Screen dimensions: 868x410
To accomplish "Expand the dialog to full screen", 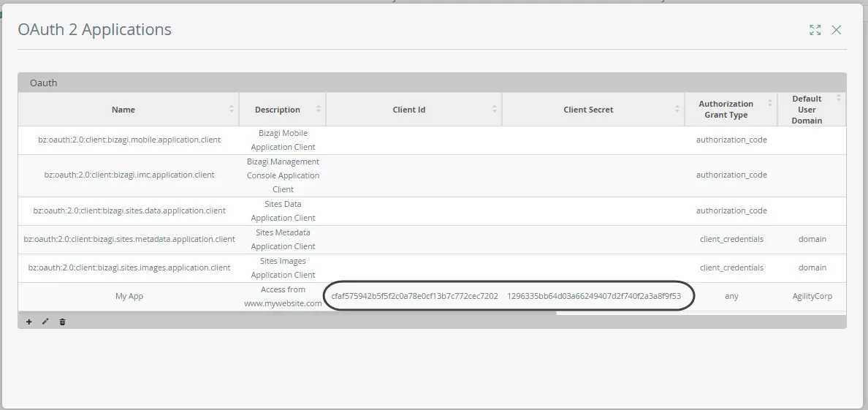I will click(815, 30).
